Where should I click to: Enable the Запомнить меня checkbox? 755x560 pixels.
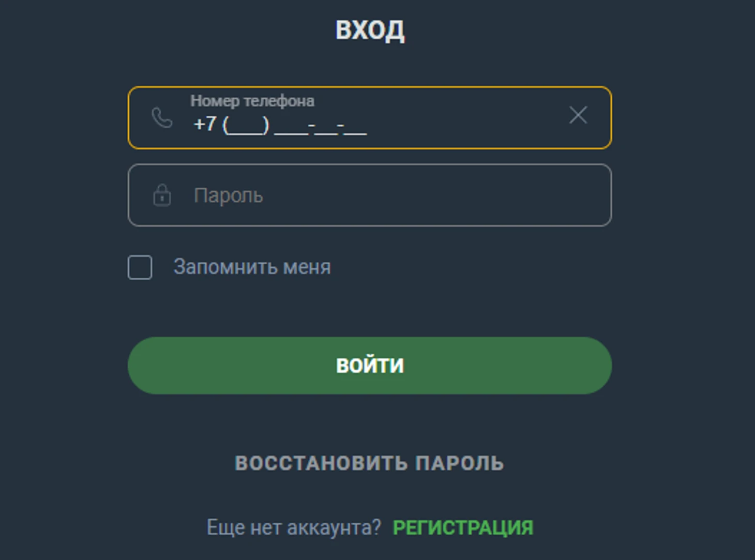140,267
